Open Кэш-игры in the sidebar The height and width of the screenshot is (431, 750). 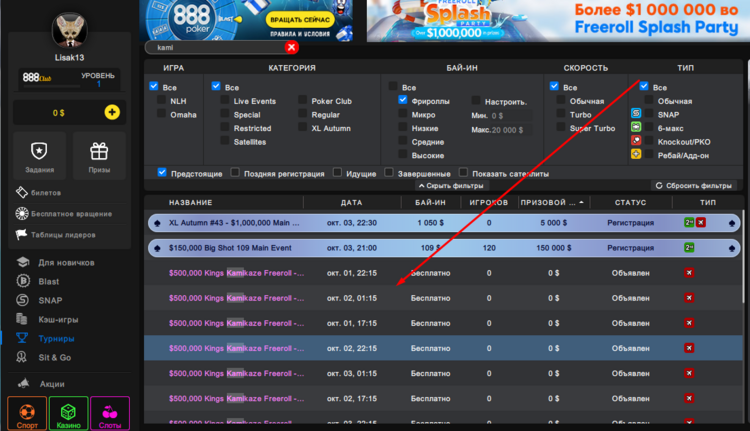pyautogui.click(x=62, y=319)
